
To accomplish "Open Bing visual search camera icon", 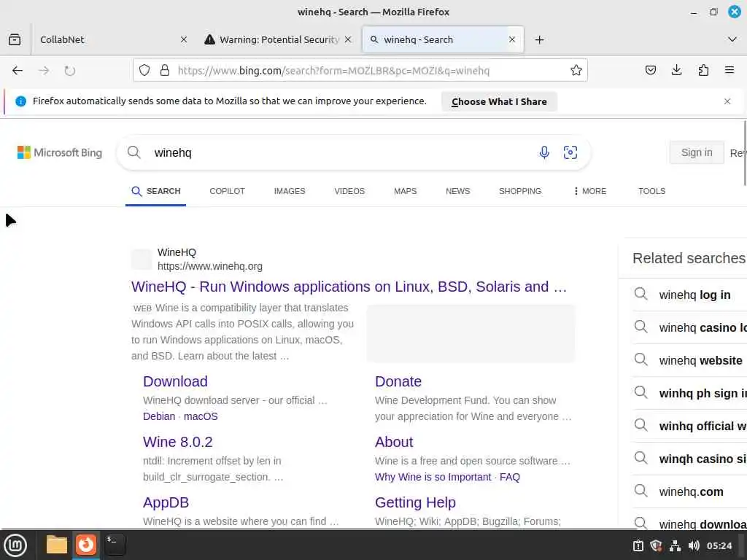I will point(570,152).
